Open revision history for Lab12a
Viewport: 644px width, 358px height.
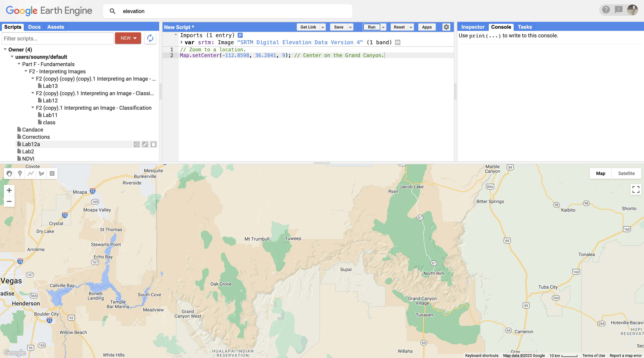[136, 144]
